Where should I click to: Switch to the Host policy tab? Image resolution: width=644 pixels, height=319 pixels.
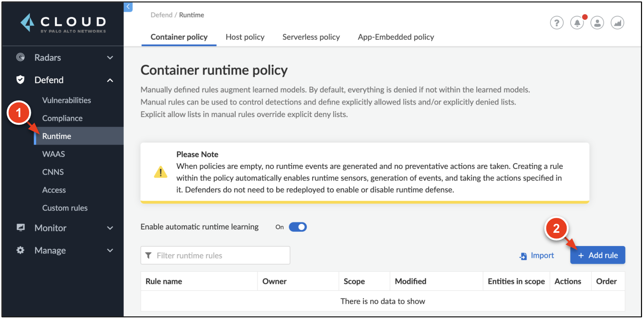[x=245, y=37]
